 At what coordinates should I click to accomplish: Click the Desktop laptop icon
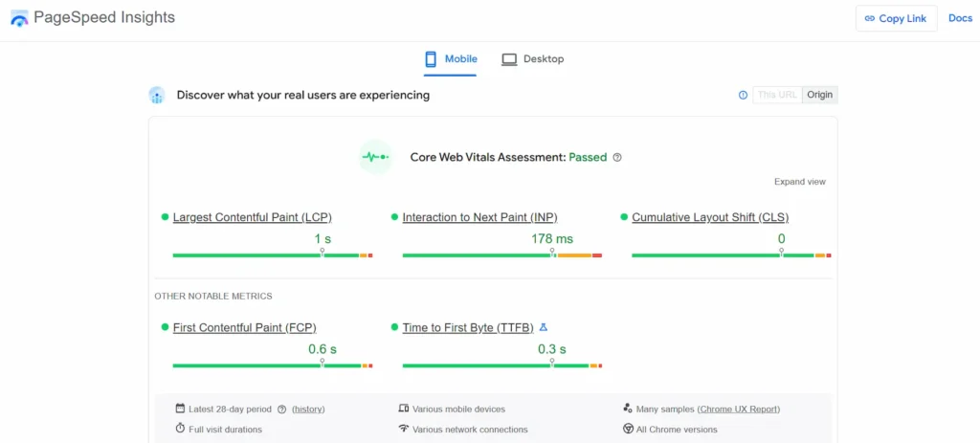click(509, 59)
